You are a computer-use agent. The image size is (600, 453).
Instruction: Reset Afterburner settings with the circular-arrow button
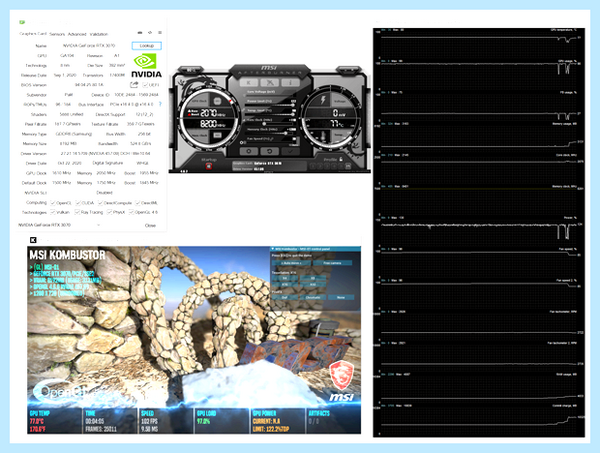[x=270, y=152]
